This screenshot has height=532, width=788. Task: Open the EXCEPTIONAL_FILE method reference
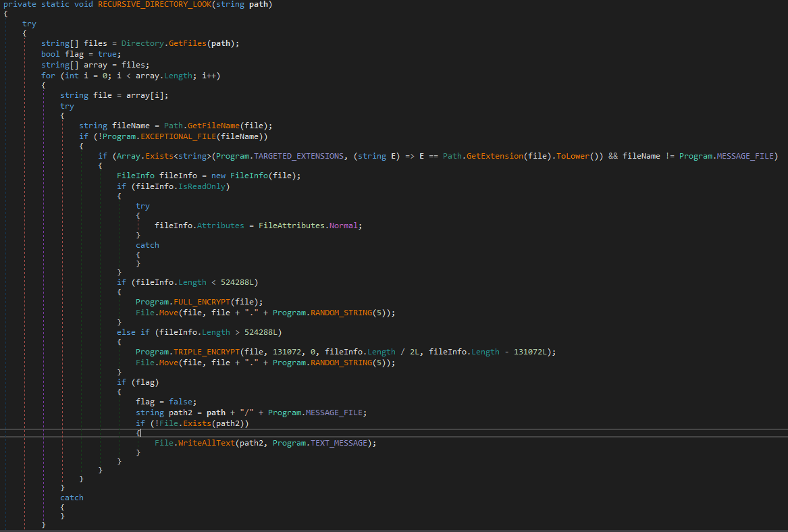pos(178,136)
